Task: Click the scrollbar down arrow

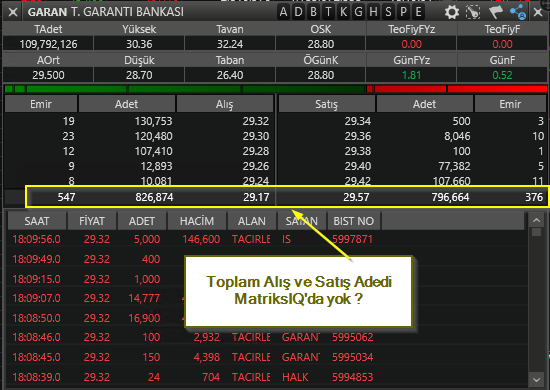Action: [x=536, y=379]
